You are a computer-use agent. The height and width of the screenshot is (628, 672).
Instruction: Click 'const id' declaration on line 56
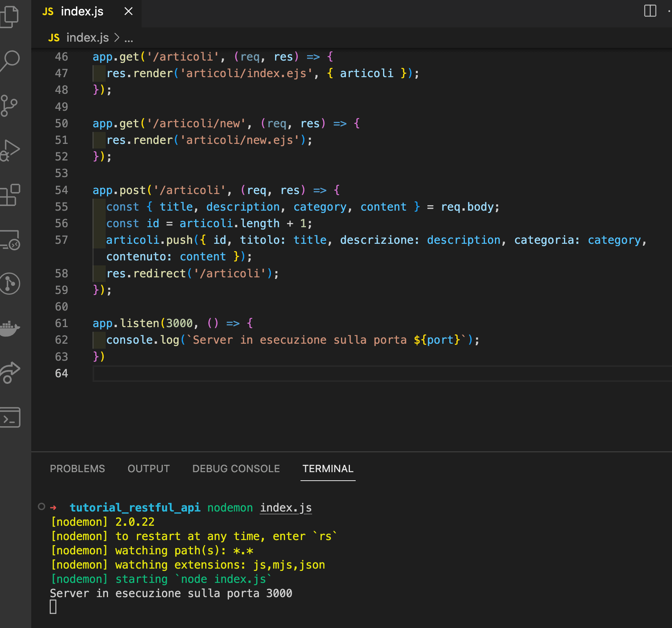tap(133, 224)
